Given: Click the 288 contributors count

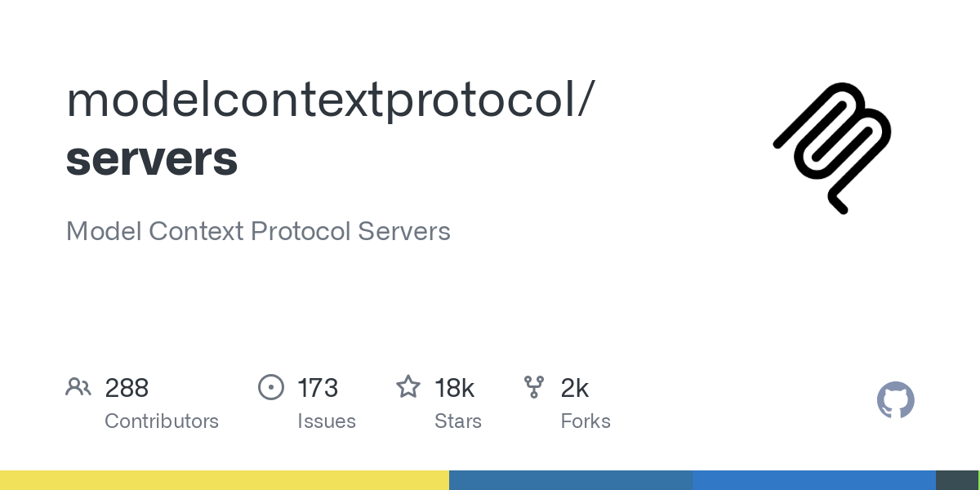Looking at the screenshot, I should coord(127,388).
